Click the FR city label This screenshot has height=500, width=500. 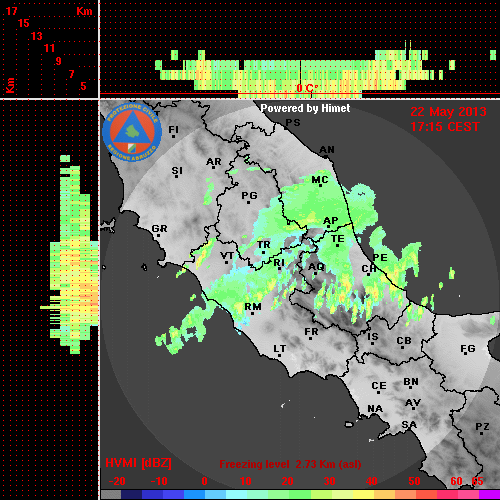311,332
